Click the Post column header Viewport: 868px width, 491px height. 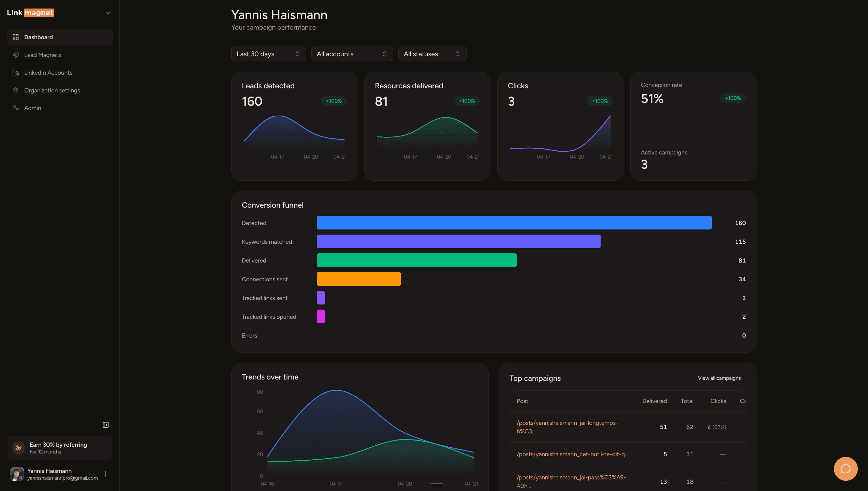pyautogui.click(x=522, y=401)
